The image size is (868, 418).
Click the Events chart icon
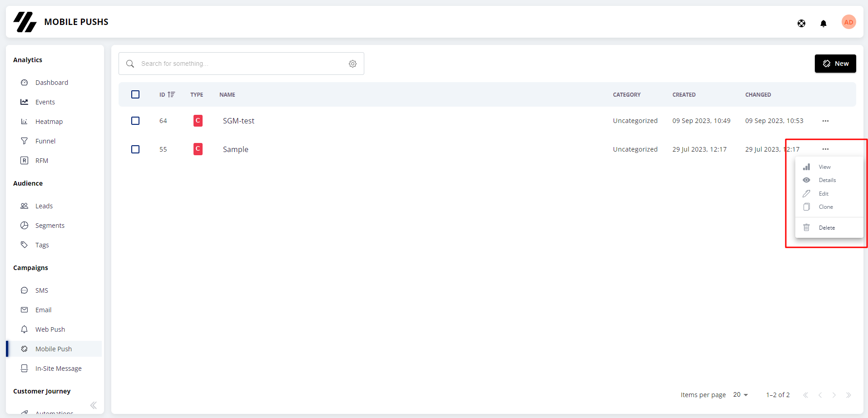(25, 102)
